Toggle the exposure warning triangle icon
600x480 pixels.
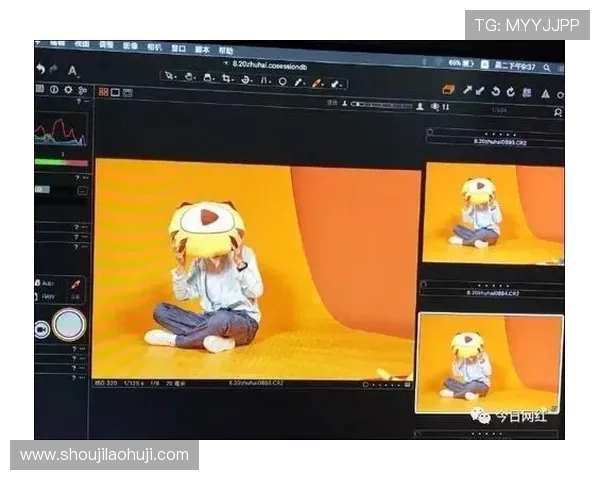[546, 93]
